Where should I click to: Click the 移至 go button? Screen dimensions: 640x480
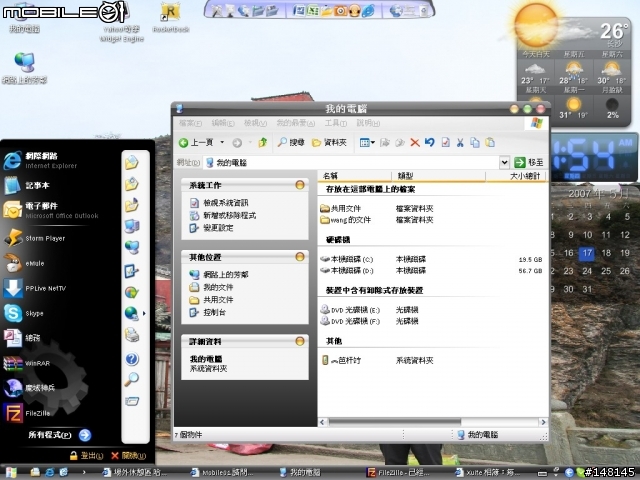[529, 162]
